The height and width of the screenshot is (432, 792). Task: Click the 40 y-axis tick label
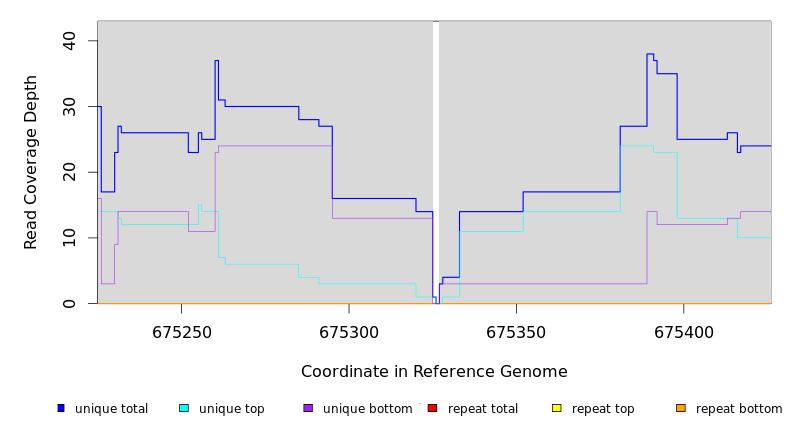69,40
